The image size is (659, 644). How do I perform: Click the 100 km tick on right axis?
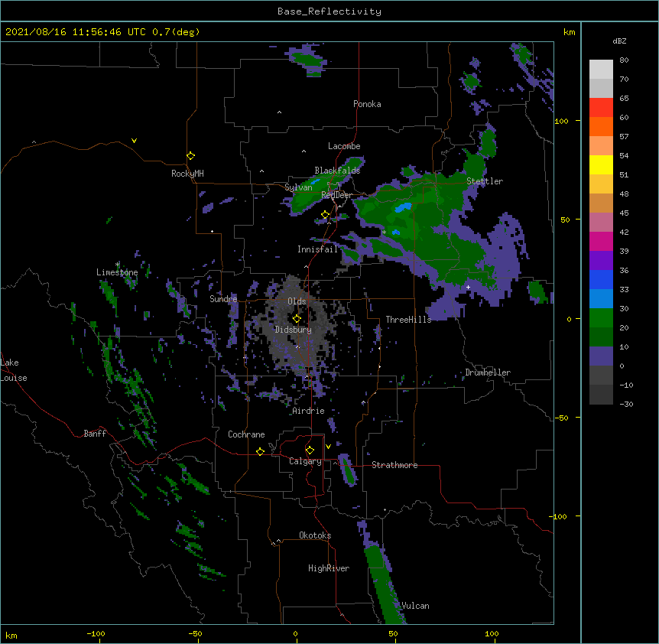pos(561,121)
